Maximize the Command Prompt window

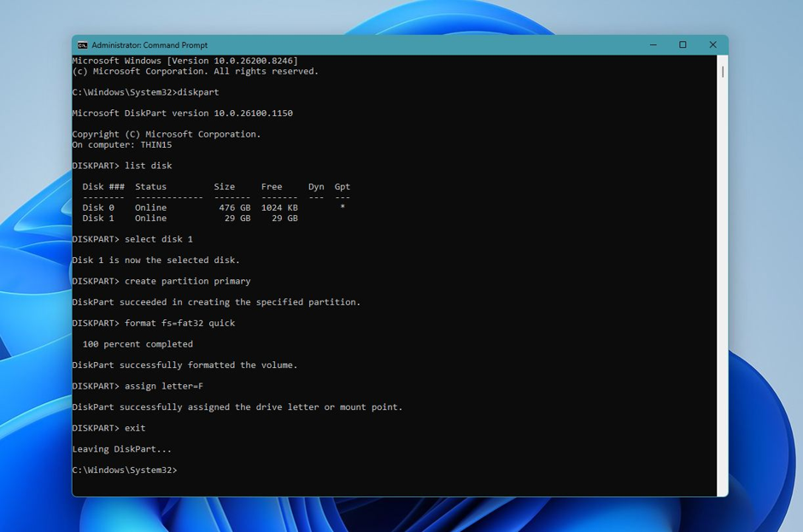683,45
